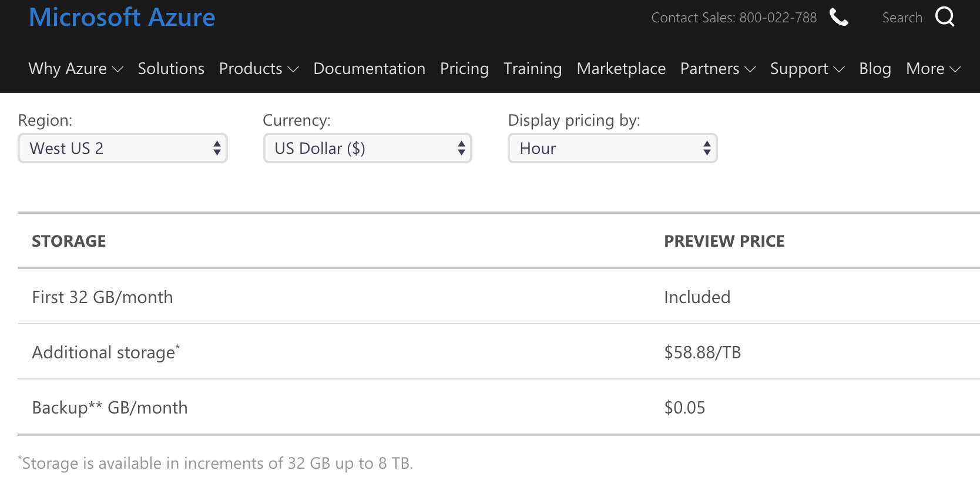Image resolution: width=980 pixels, height=504 pixels.
Task: Click the PREVIEW PRICE column header
Action: pos(724,241)
